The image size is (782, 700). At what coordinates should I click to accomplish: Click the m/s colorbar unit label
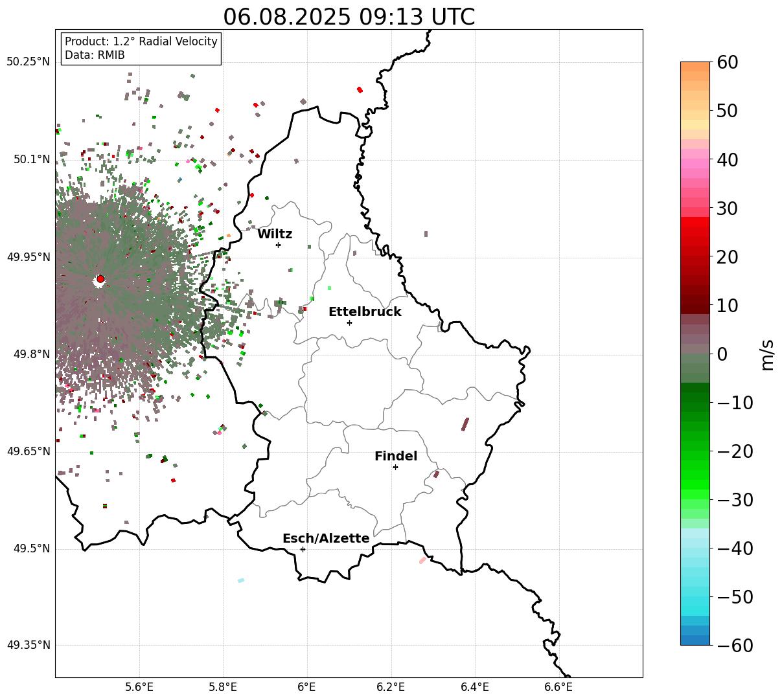pyautogui.click(x=767, y=354)
